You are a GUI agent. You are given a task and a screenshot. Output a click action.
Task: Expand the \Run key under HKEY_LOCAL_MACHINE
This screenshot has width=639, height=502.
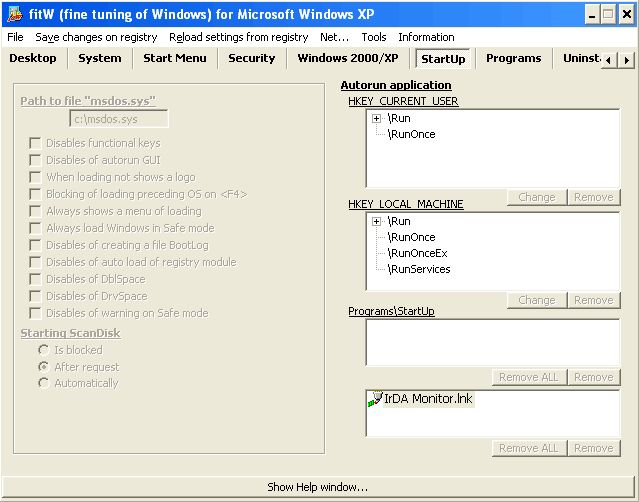[376, 222]
